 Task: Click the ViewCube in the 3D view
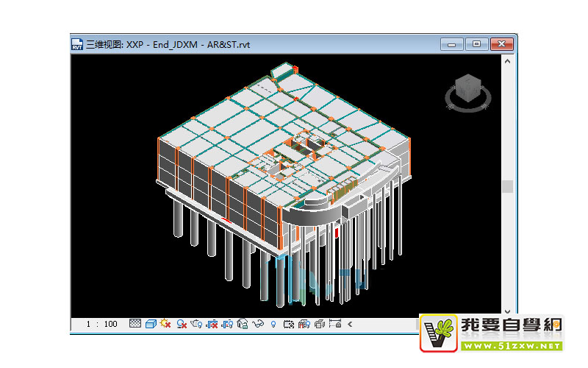pos(466,91)
